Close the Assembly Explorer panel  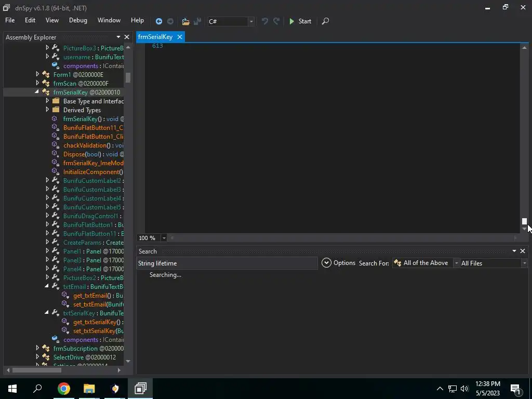coord(127,37)
